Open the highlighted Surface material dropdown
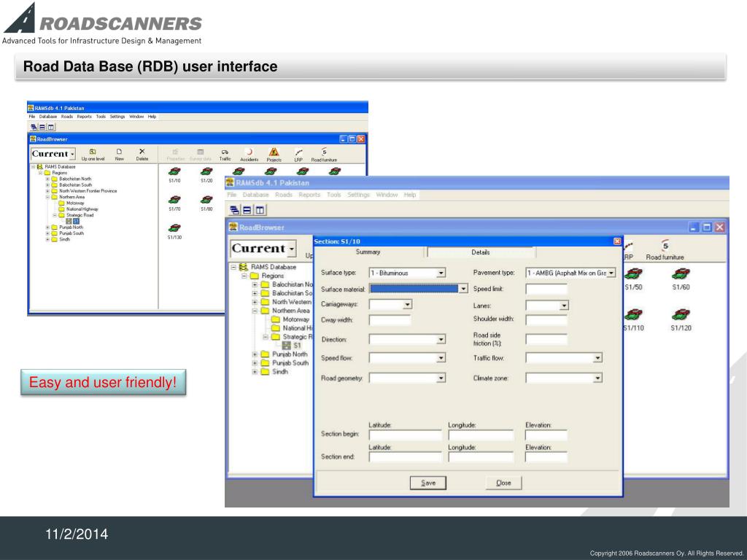Viewport: 747px width, 560px height. 462,289
